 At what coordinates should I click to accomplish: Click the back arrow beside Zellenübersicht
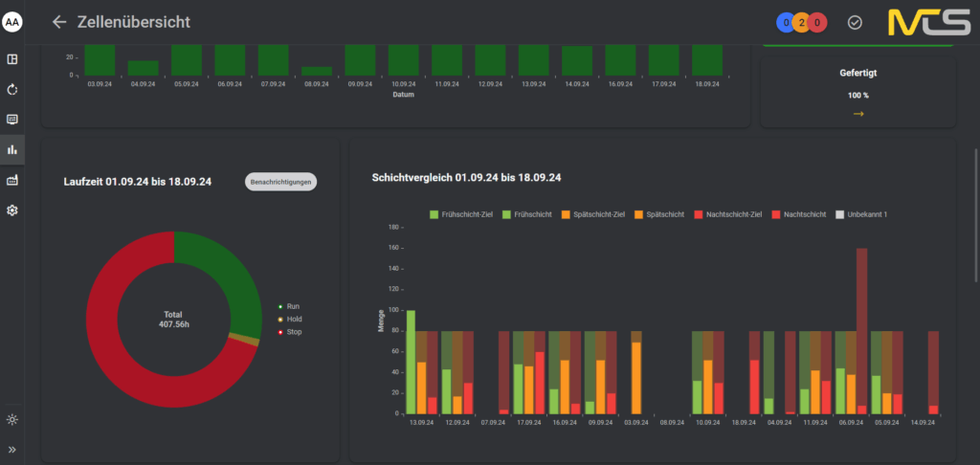point(60,22)
